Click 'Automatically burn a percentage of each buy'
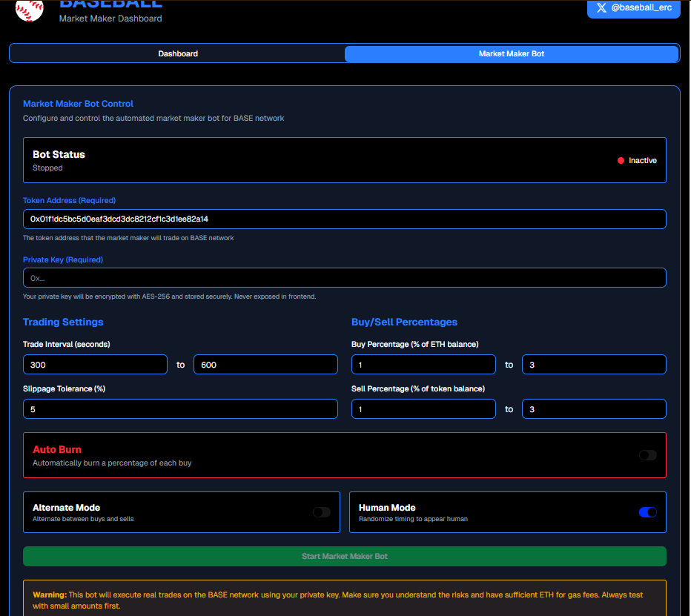 (x=112, y=463)
